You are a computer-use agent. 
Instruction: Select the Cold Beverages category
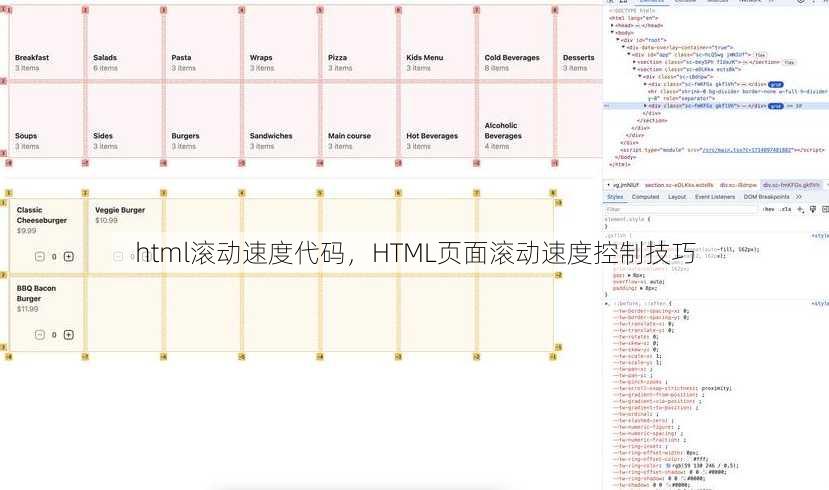tap(515, 43)
